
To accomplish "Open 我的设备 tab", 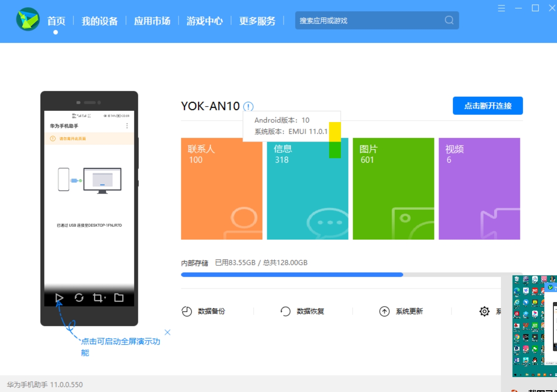I will pos(99,21).
